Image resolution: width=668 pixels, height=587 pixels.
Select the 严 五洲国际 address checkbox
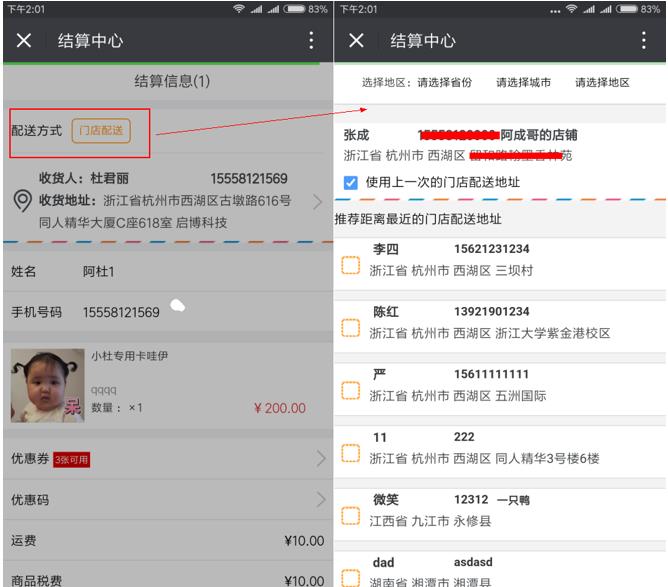click(x=350, y=390)
